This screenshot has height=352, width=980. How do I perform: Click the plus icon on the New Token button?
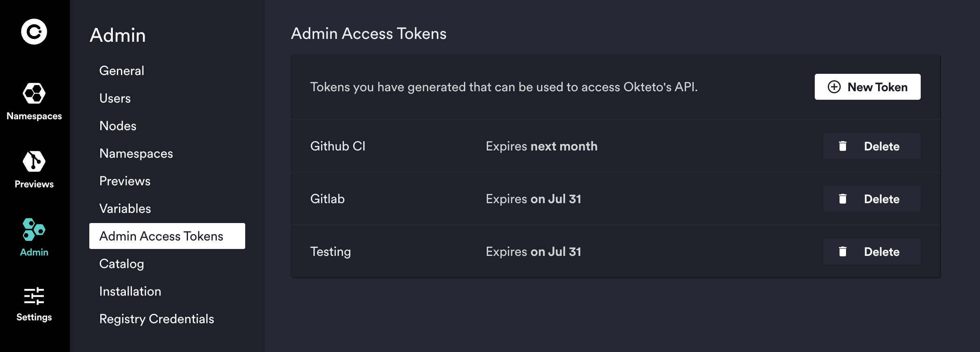click(834, 87)
